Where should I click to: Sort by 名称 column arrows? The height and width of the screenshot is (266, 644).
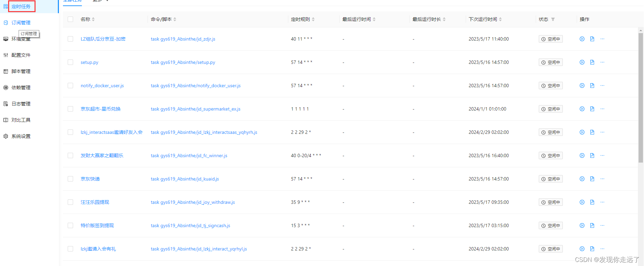click(93, 19)
